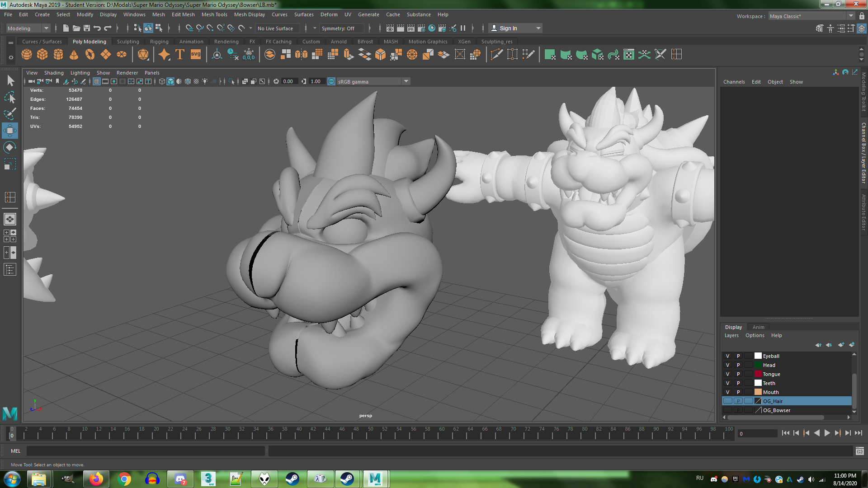Select the Paint Selection tool
This screenshot has width=868, height=488.
[10, 114]
